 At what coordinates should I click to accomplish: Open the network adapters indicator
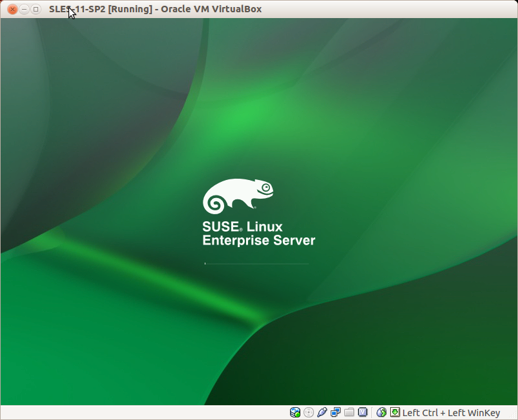[336, 412]
